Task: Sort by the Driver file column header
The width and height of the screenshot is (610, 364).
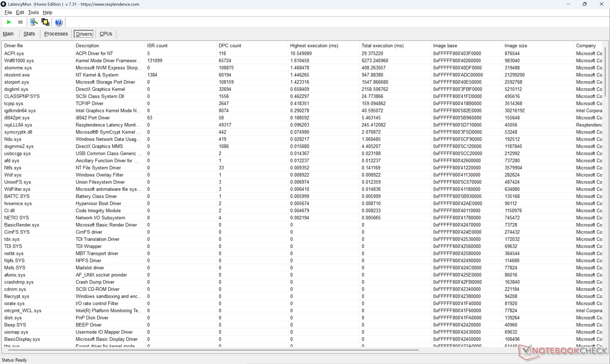Action: (38, 46)
